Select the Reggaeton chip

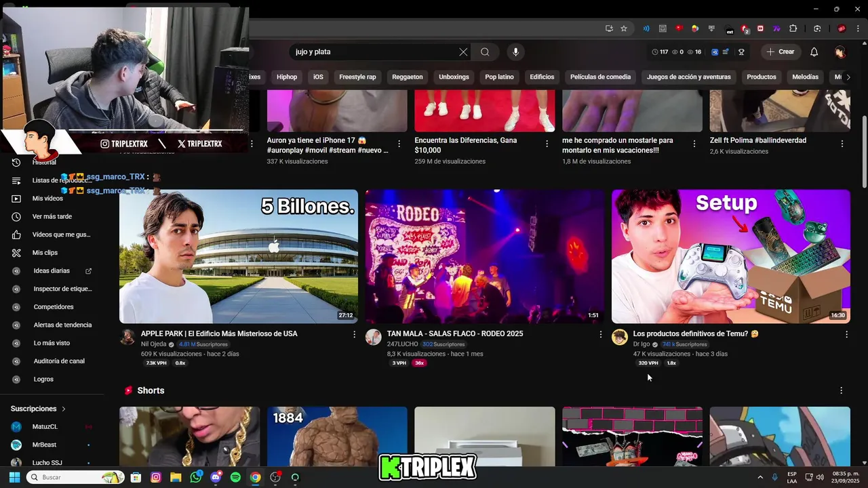[x=408, y=77]
